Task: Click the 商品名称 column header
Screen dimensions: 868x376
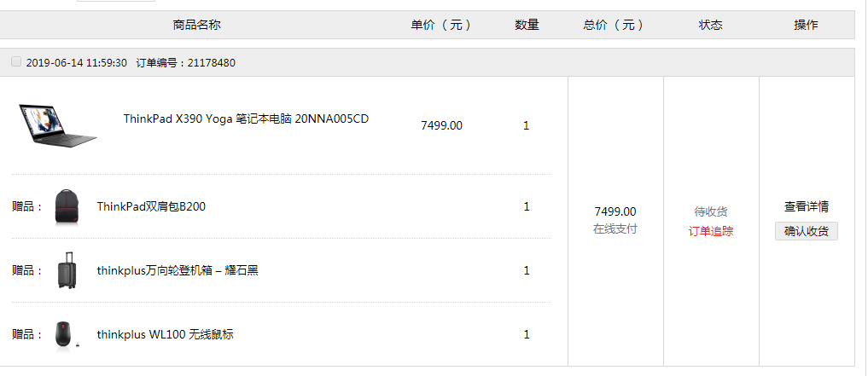Action: pos(196,25)
